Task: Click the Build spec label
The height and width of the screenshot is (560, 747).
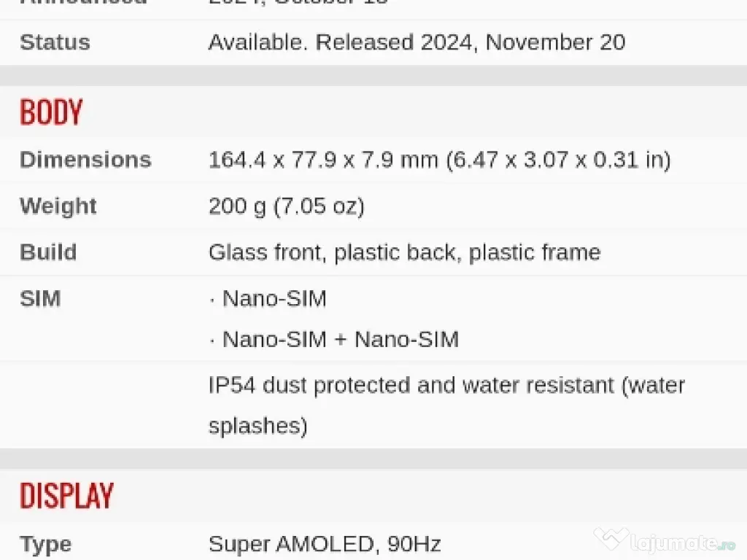Action: click(x=48, y=252)
